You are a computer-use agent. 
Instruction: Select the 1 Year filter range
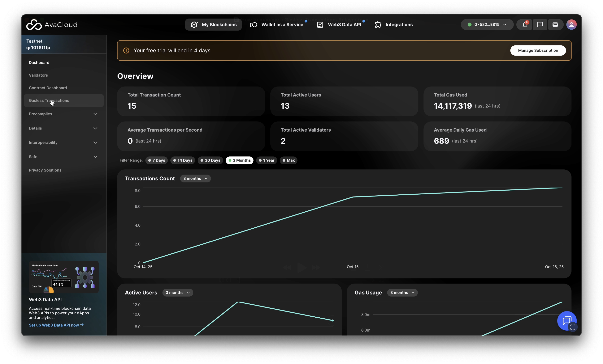pos(266,160)
